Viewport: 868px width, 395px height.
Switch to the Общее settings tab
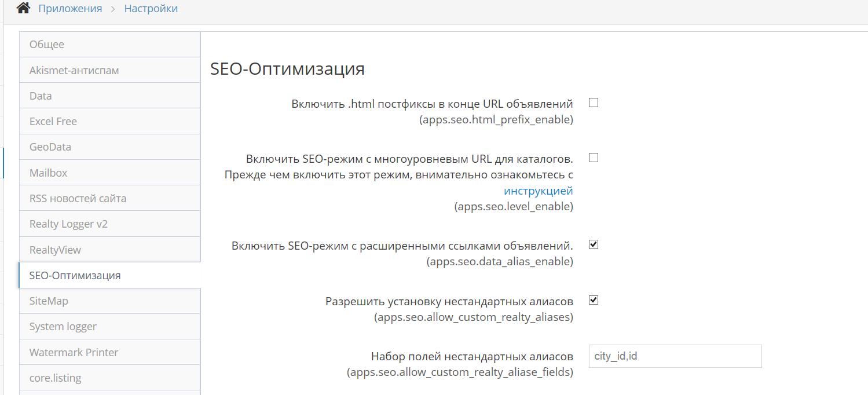[x=110, y=45]
